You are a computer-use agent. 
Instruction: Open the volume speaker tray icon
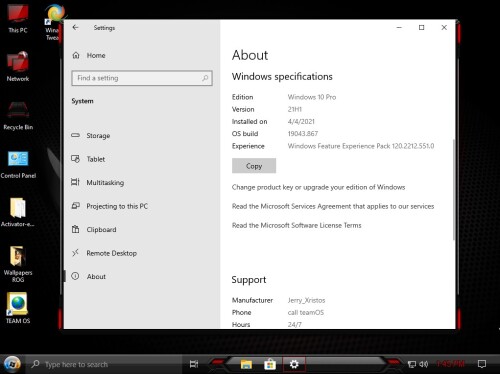423,364
